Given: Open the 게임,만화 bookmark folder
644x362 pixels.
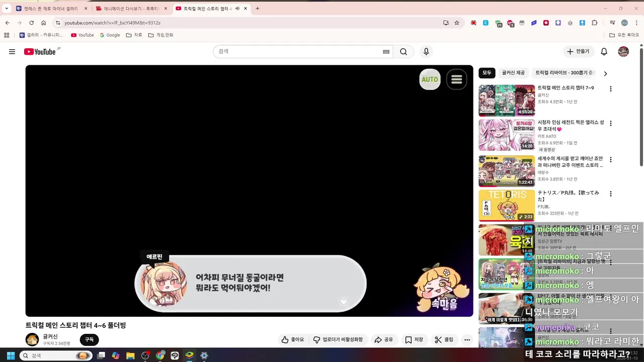Looking at the screenshot, I should click(x=160, y=35).
